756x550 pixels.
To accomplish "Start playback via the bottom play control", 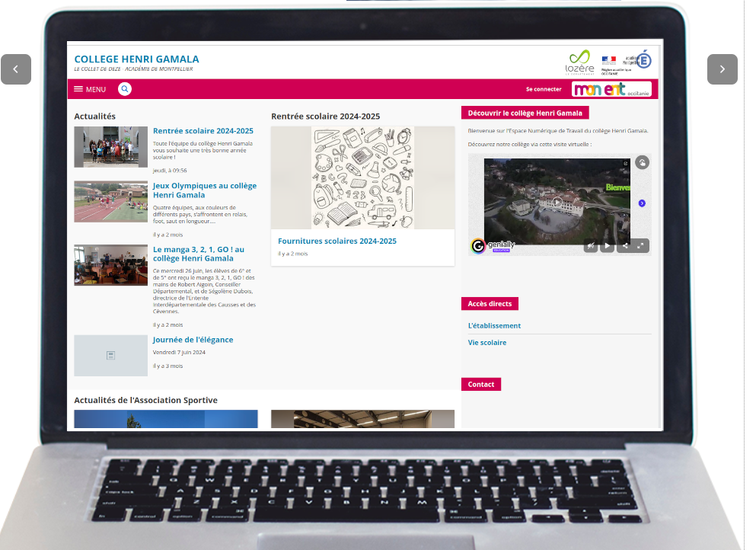I will click(607, 245).
